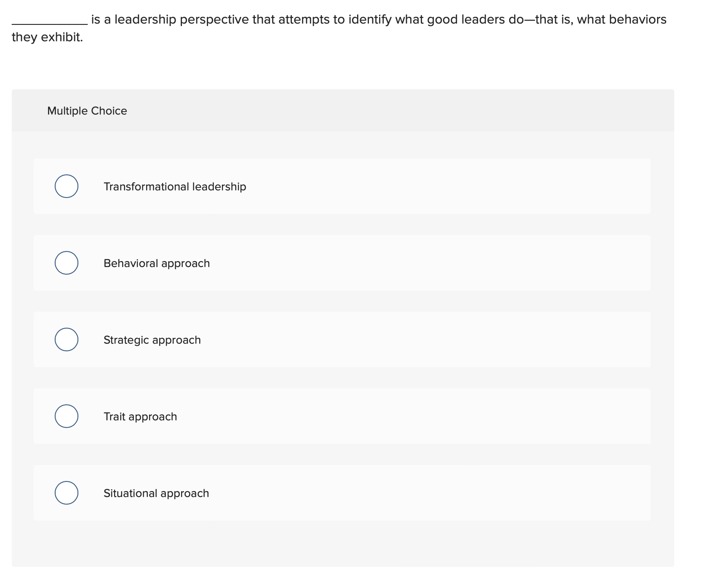705x588 pixels.
Task: Click the gray header bar beside "Multiple Choice"
Action: pos(379,110)
